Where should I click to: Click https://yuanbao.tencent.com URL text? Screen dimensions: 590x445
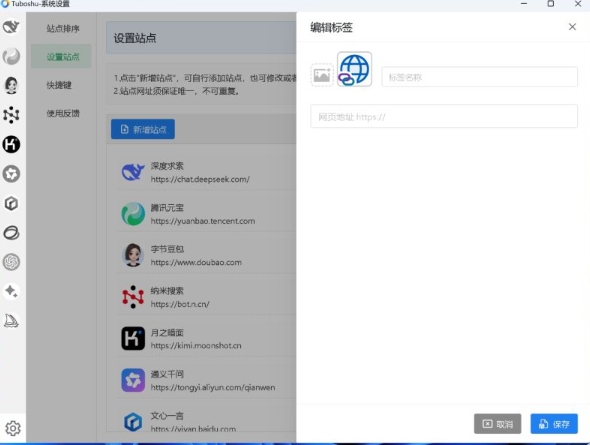203,221
